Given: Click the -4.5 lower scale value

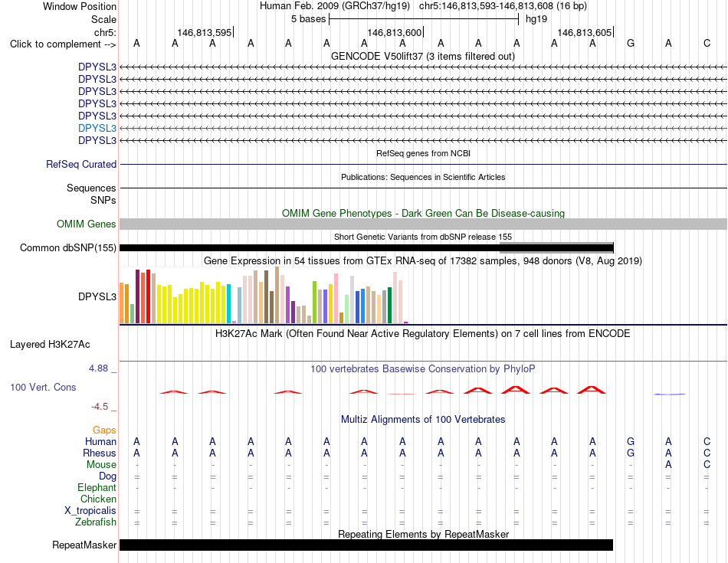Looking at the screenshot, I should (100, 407).
